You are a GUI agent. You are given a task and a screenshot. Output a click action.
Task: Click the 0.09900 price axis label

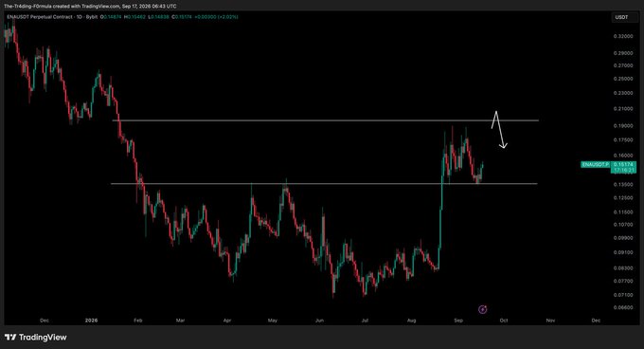[623, 238]
